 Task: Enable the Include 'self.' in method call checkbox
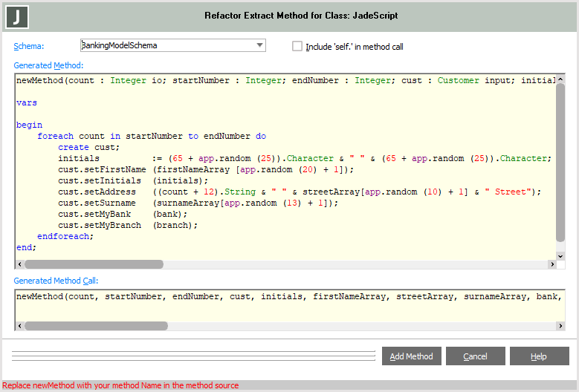298,46
